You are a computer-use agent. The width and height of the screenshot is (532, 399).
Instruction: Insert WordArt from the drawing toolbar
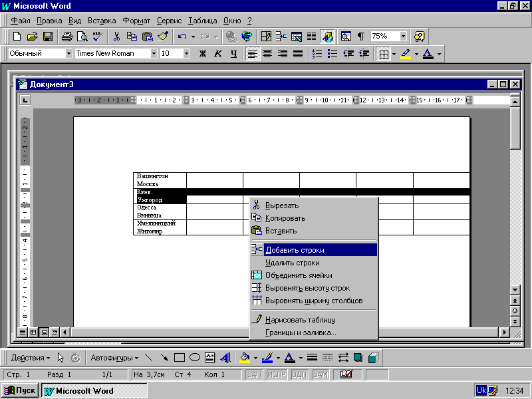click(x=225, y=358)
